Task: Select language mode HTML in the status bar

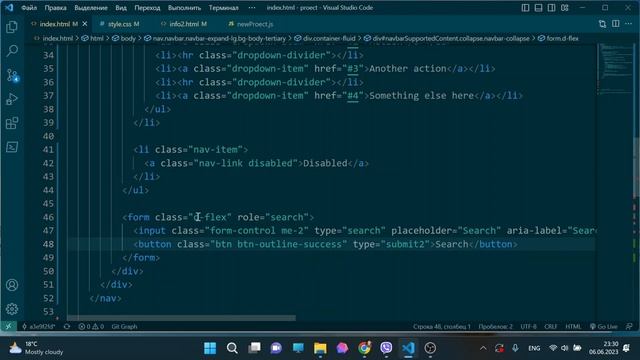Action: coord(573,327)
